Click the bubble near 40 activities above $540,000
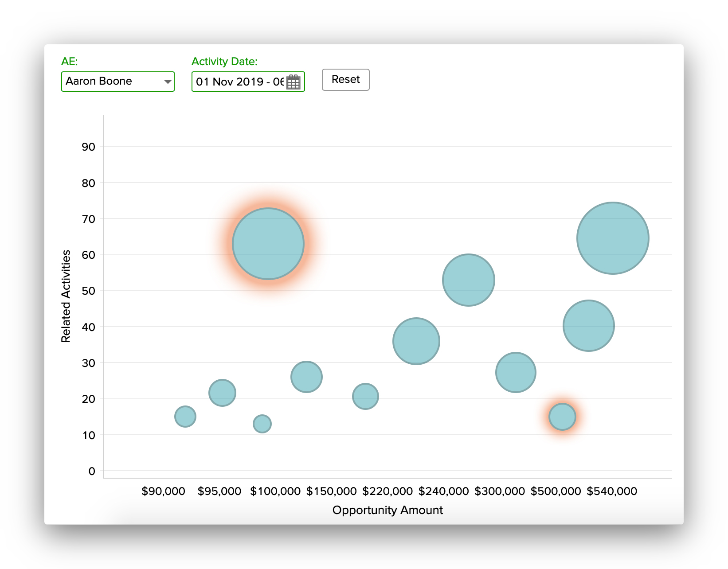 point(588,326)
